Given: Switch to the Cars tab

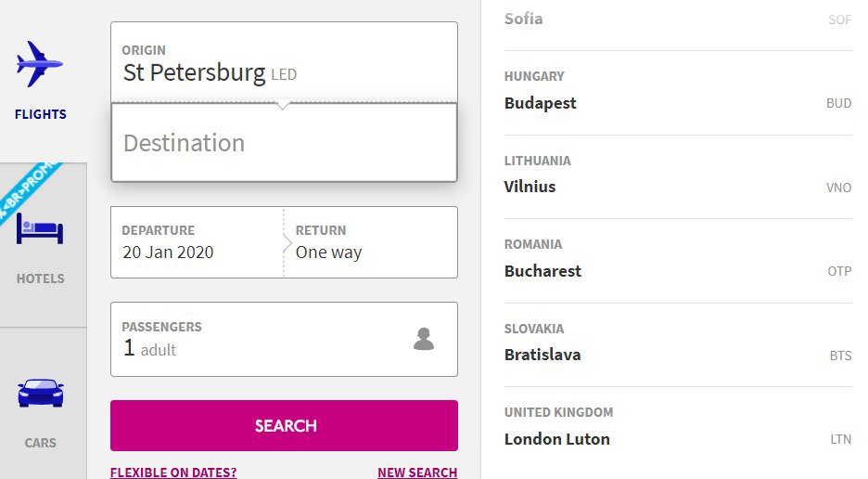Looking at the screenshot, I should pos(41,442).
